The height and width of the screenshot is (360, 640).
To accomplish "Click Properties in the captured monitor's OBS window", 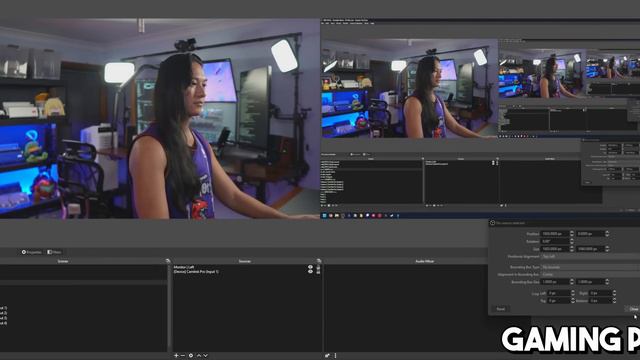I will 355,154.
